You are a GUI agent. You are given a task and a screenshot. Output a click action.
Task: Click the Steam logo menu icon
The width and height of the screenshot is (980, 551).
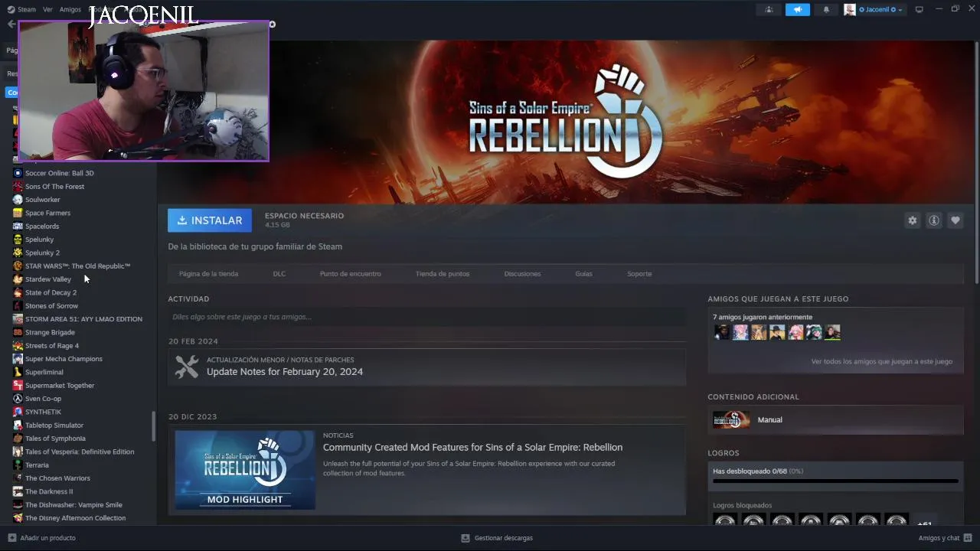(x=11, y=9)
